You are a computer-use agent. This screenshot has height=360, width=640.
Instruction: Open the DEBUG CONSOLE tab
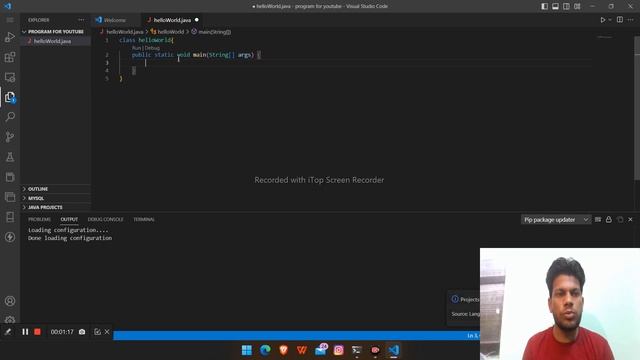click(105, 220)
